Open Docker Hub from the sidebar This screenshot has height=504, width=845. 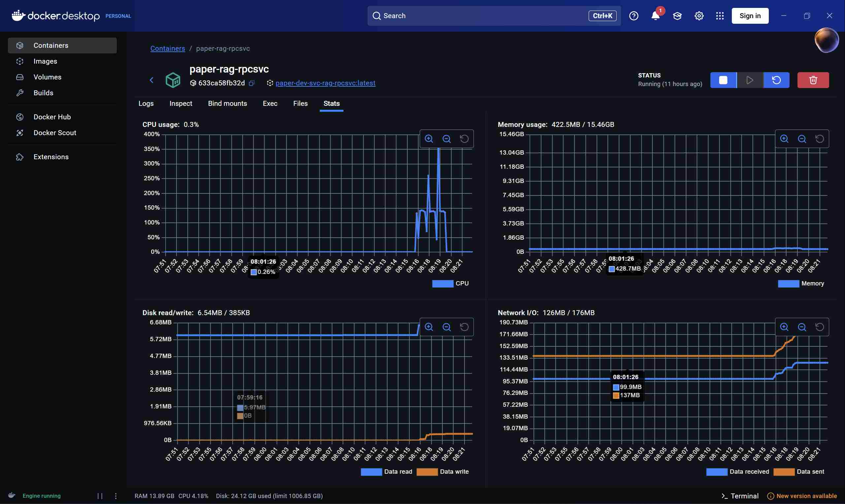point(62,117)
